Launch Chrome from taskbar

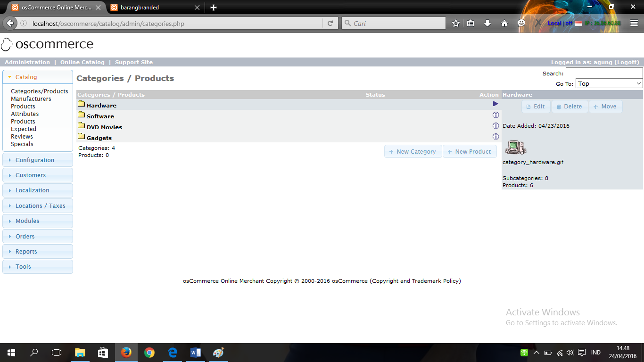[149, 353]
